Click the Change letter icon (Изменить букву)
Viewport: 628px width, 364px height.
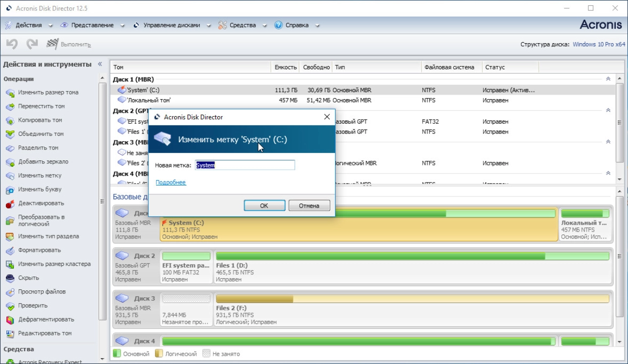click(x=10, y=189)
